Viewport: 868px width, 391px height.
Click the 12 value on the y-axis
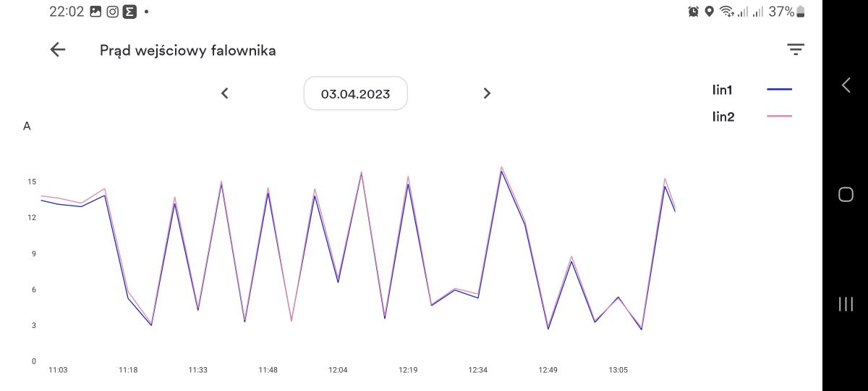click(32, 217)
